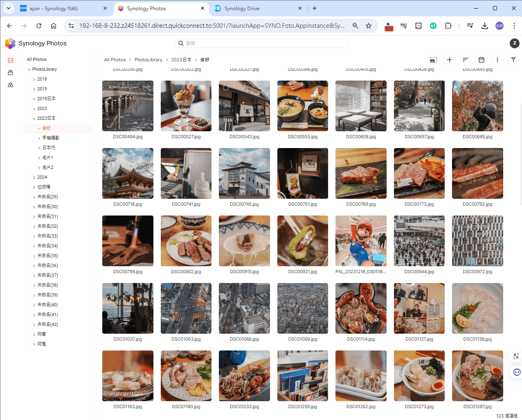Click browser reload button

[39, 26]
